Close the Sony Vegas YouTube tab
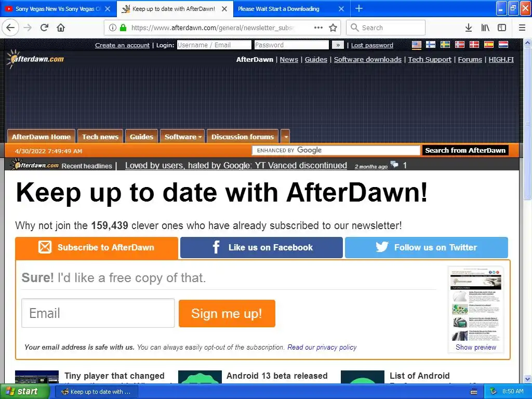 (x=108, y=9)
